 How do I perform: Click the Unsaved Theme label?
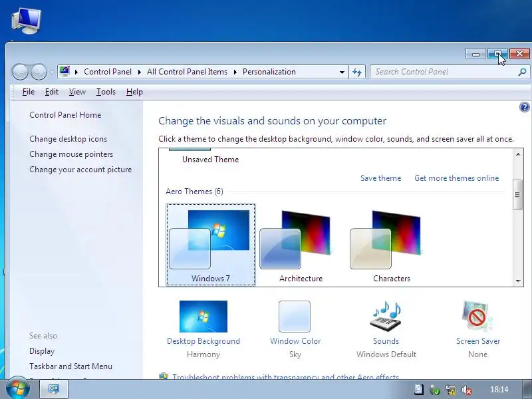[210, 160]
